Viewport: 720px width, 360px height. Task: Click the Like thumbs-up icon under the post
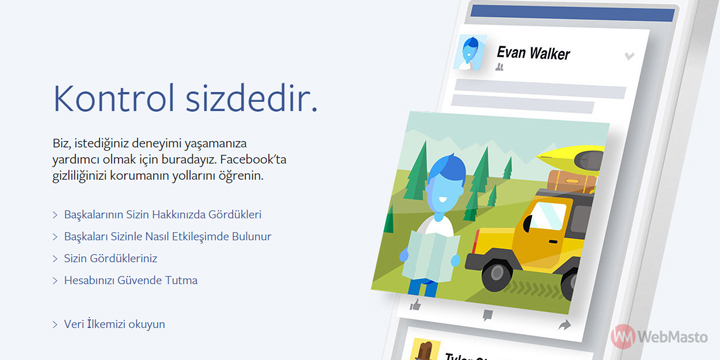[x=415, y=304]
